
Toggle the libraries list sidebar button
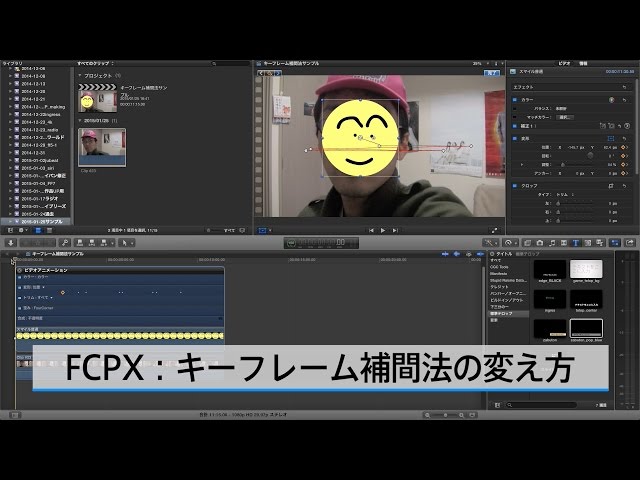click(x=11, y=231)
